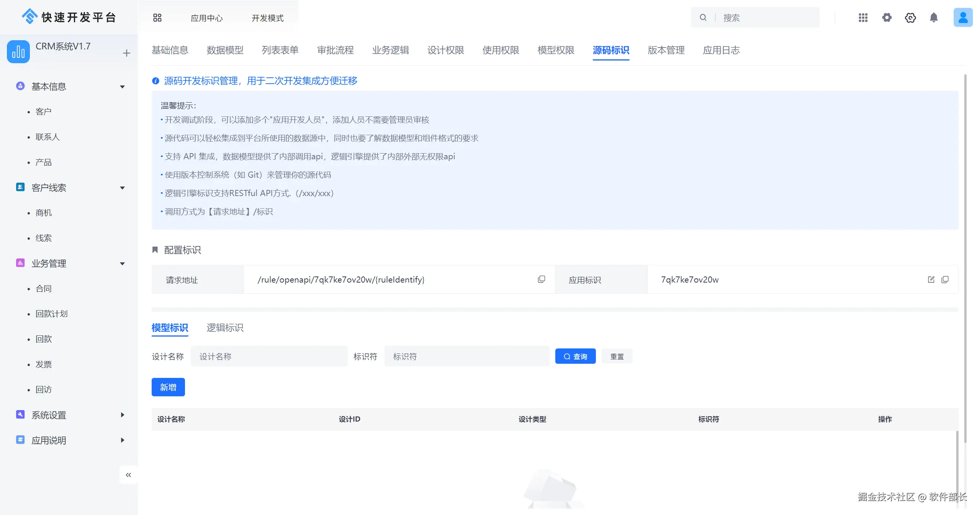Open the user avatar icon
This screenshot has height=515, width=980.
[x=963, y=18]
